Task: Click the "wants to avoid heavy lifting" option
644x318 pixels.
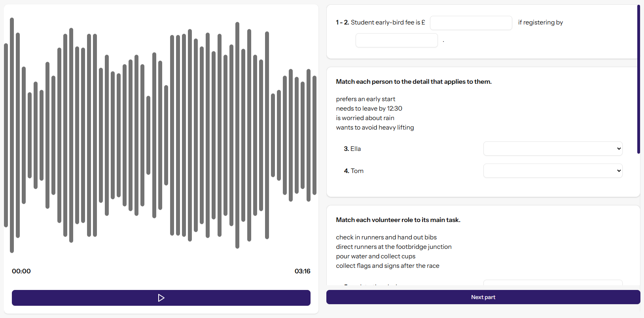Action: (x=375, y=128)
